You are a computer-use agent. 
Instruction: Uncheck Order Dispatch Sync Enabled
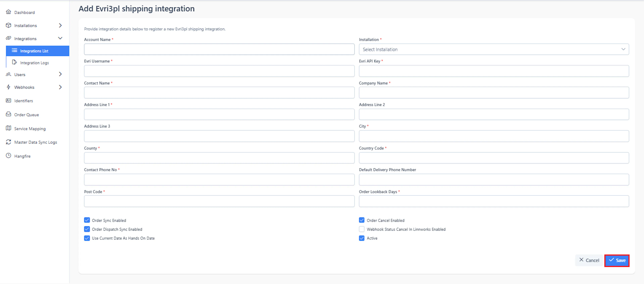pyautogui.click(x=87, y=229)
